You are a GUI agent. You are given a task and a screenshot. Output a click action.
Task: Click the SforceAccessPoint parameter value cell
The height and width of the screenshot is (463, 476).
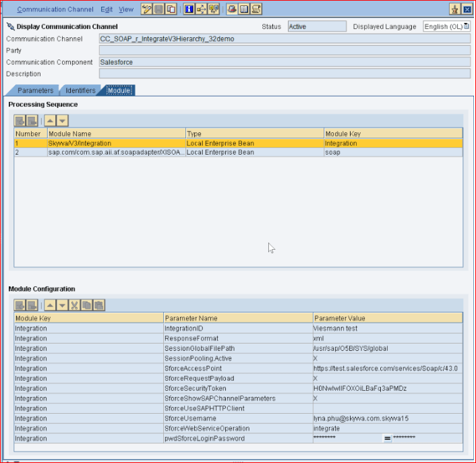[387, 369]
